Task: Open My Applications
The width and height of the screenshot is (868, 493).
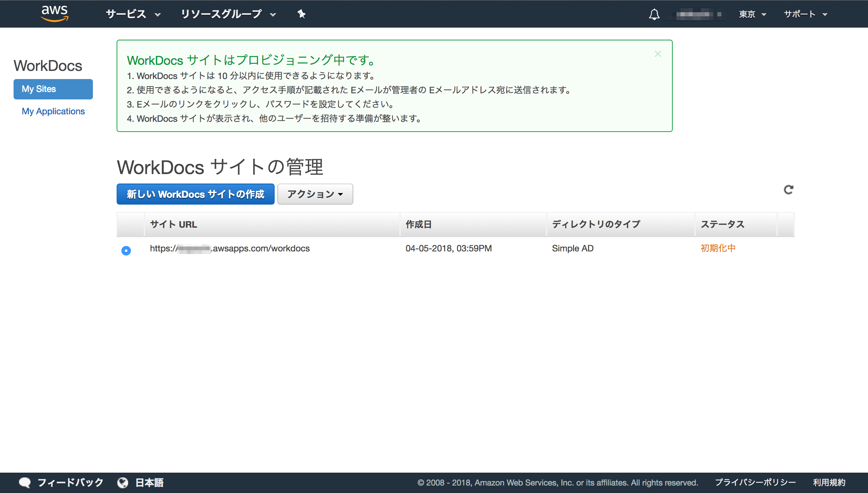Action: tap(53, 111)
